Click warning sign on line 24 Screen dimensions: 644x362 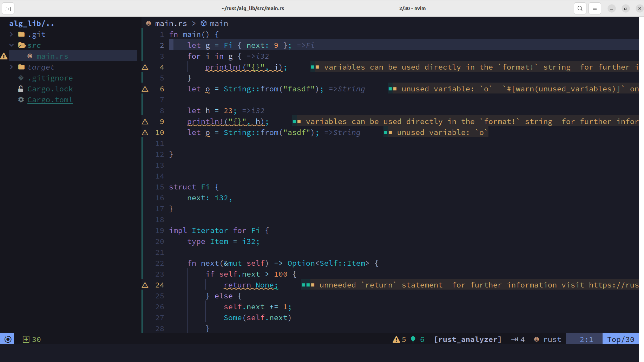click(145, 285)
